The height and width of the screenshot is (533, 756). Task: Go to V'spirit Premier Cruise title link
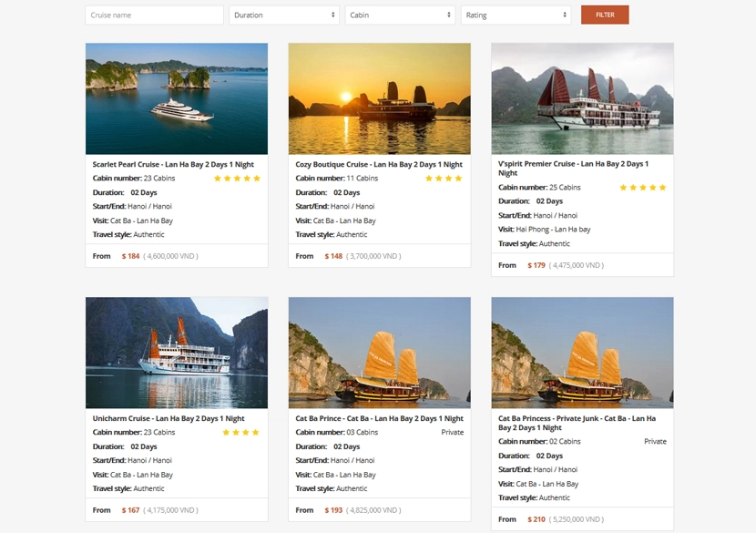[x=573, y=169]
